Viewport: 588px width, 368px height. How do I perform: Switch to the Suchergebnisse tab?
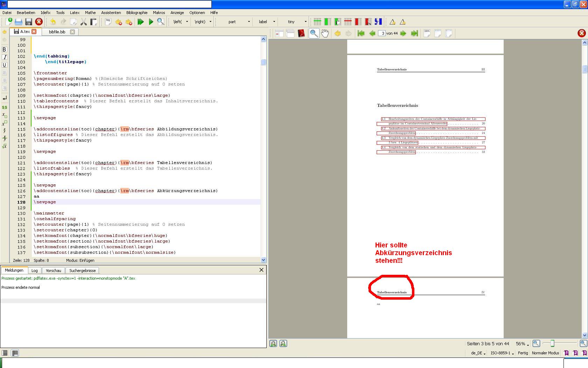point(83,271)
